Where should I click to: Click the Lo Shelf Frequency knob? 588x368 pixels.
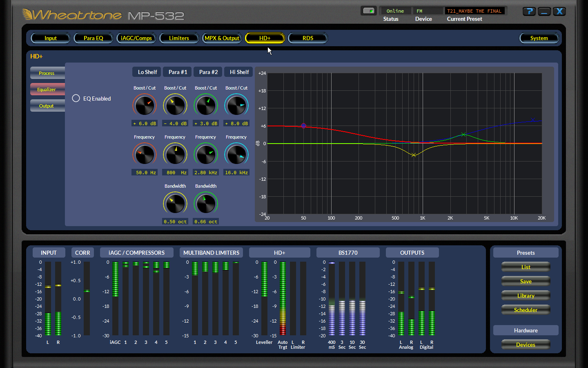[x=145, y=155]
